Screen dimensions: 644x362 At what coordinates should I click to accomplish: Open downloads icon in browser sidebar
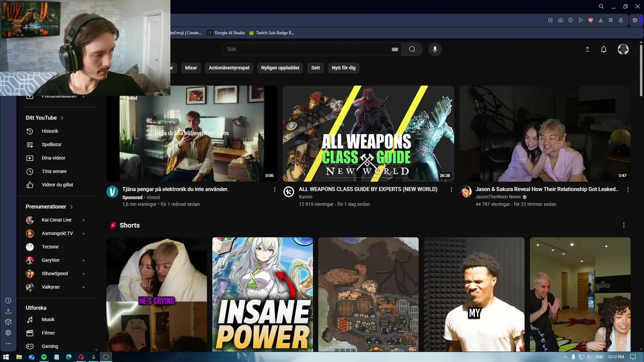pos(8,311)
